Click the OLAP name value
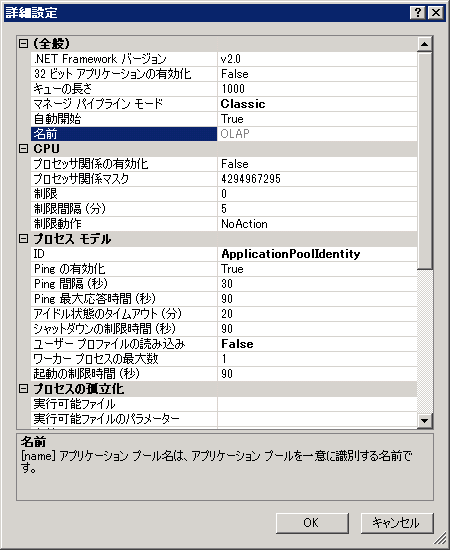The width and height of the screenshot is (450, 550). [317, 134]
